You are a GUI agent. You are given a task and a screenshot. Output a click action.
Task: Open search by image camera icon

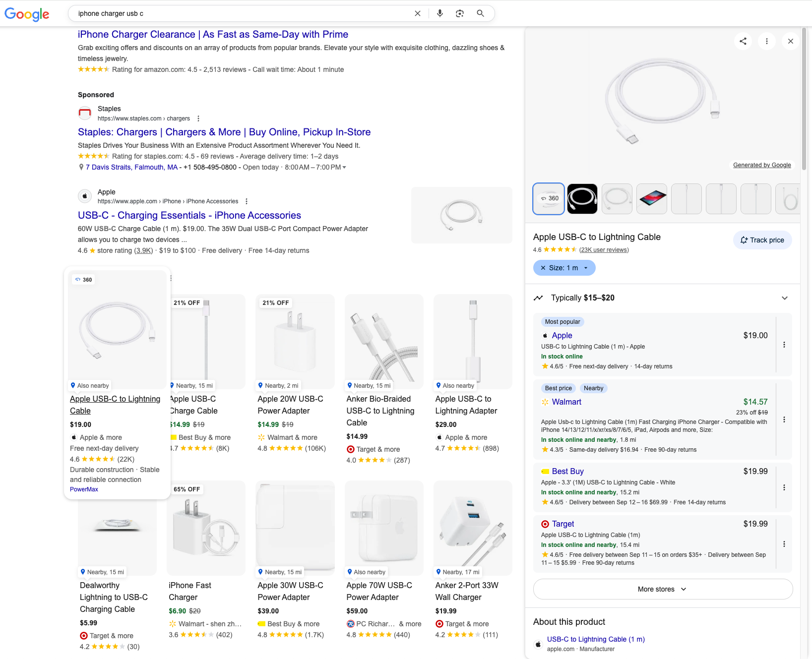(460, 13)
